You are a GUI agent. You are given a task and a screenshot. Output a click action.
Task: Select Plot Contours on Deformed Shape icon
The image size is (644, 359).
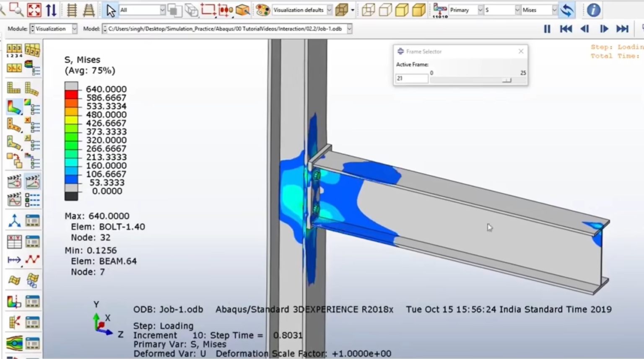(x=14, y=106)
